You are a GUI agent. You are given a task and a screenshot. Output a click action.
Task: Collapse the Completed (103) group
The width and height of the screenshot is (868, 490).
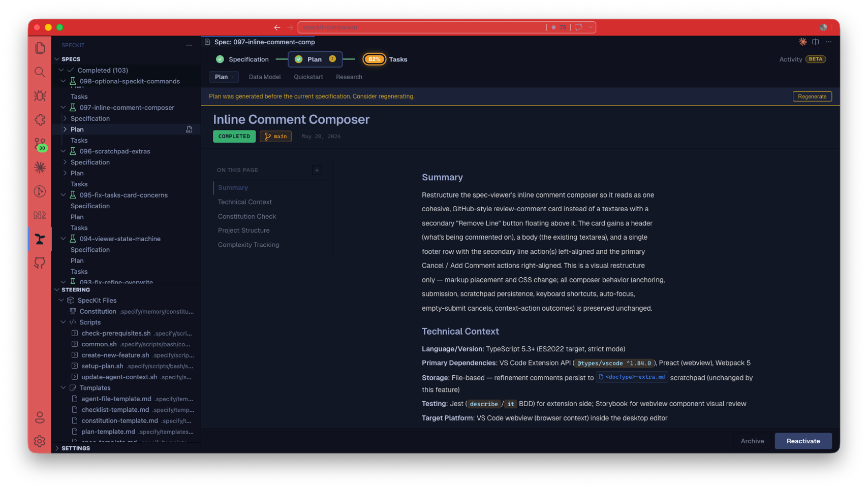coord(61,70)
